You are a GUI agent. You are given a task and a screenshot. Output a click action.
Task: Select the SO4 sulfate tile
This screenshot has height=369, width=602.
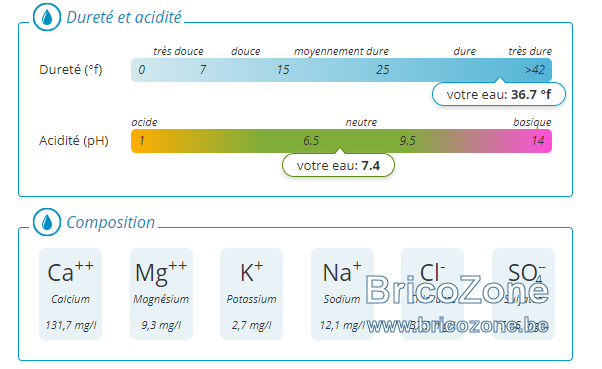coord(523,294)
